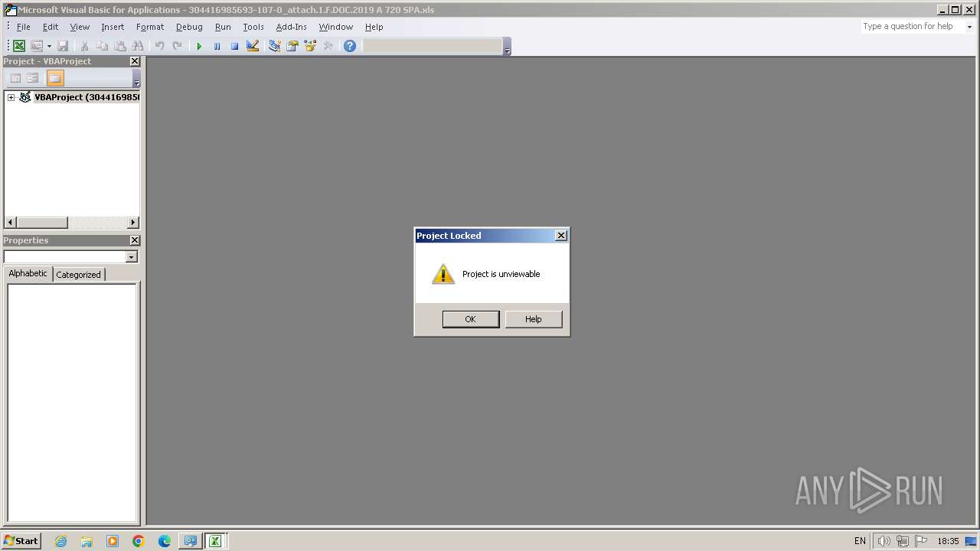Close the Properties panel
The height and width of the screenshot is (551, 980).
135,240
